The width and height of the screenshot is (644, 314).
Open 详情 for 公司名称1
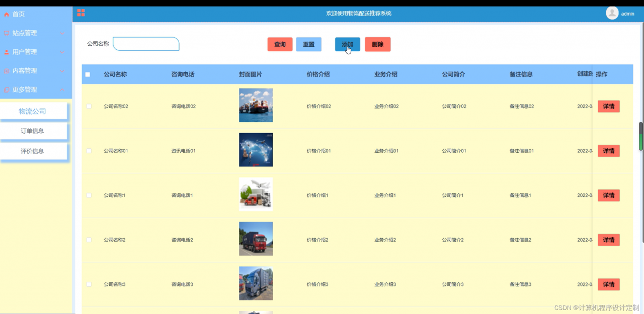point(609,195)
